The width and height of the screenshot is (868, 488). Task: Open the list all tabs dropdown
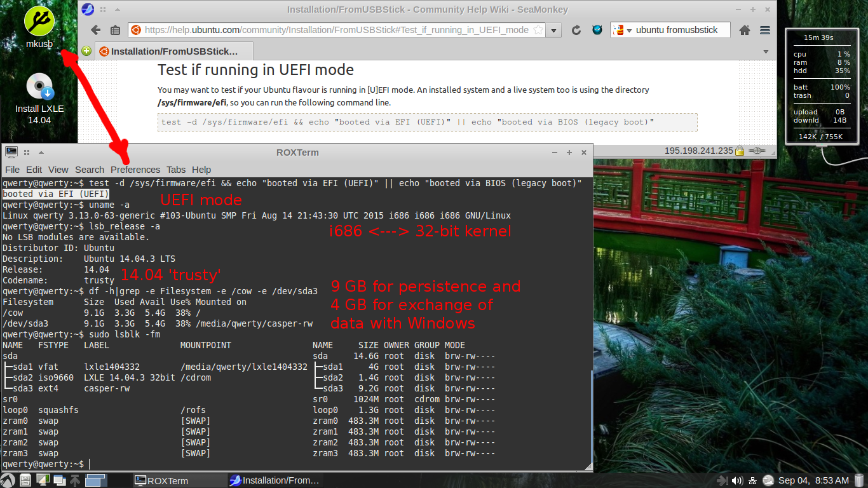point(766,51)
